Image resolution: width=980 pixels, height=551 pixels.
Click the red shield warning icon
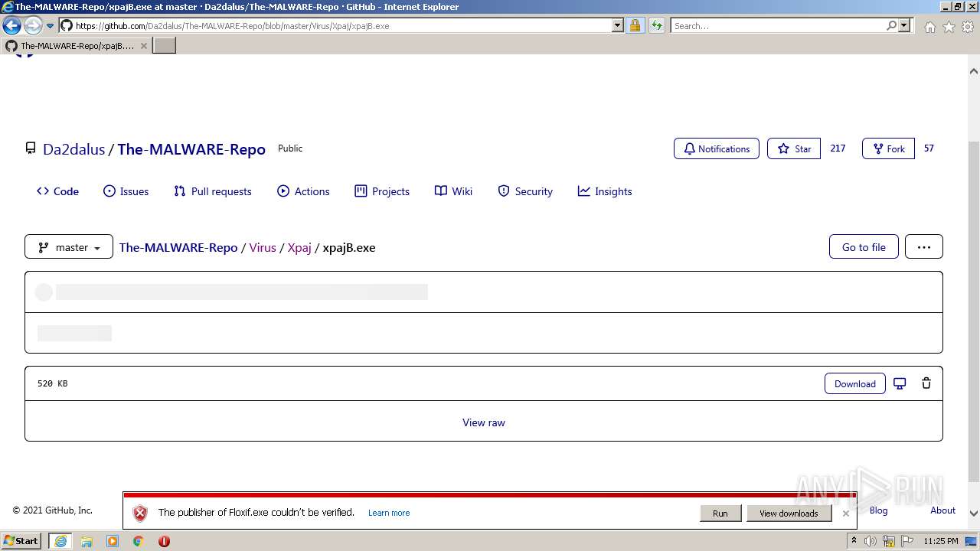coord(139,514)
